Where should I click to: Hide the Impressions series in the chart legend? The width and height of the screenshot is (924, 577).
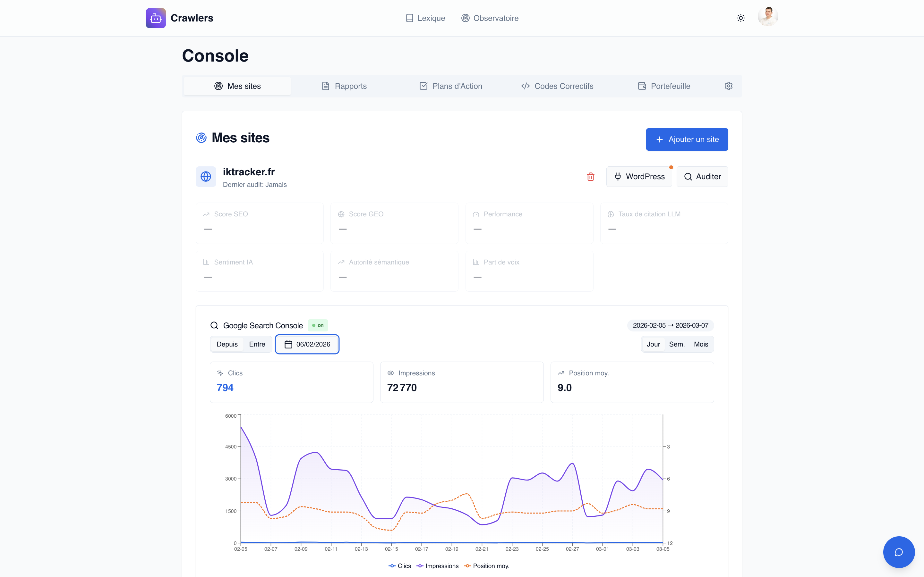point(438,566)
